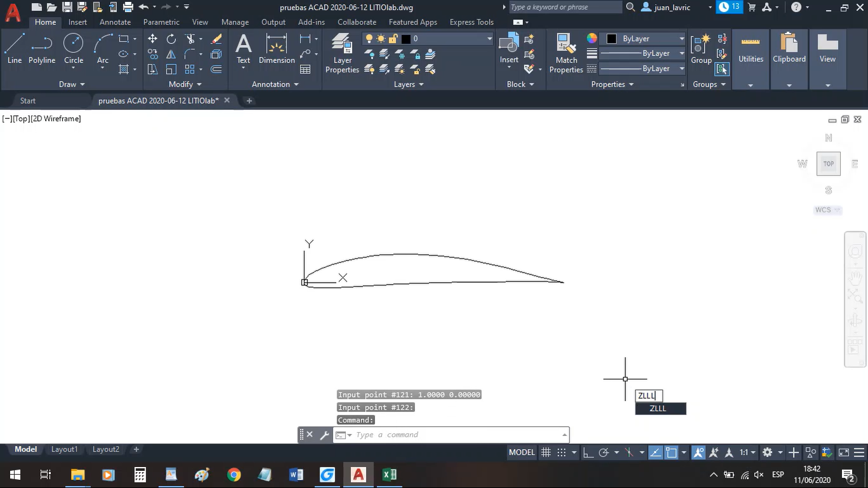Click the MODEL space button in status bar
The image size is (868, 488).
(x=522, y=452)
